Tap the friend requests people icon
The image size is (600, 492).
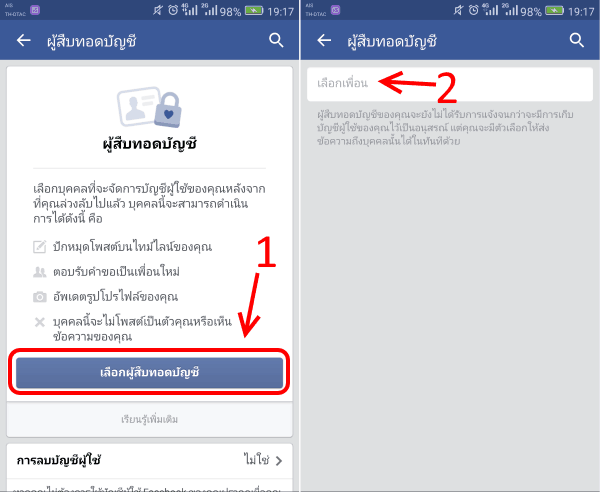point(39,272)
